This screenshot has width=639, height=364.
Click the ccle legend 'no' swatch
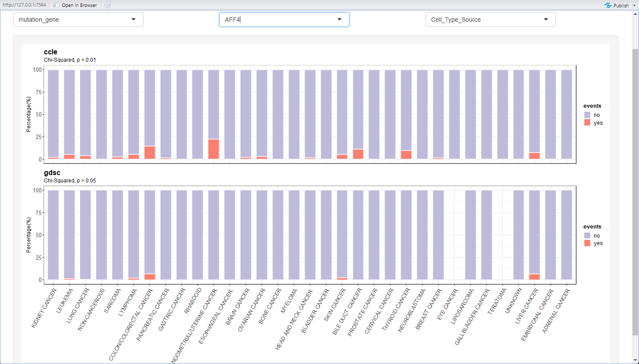pos(587,115)
